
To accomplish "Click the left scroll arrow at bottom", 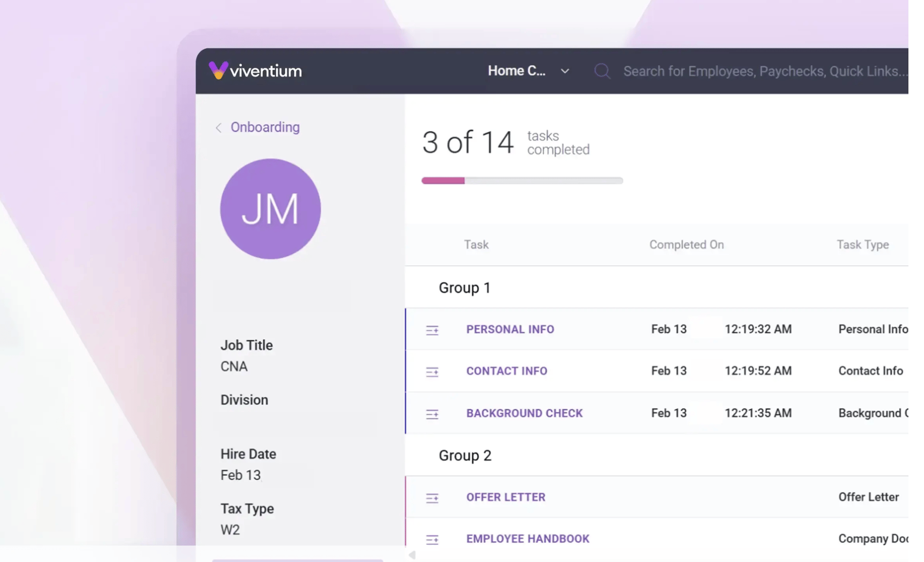I will point(411,555).
